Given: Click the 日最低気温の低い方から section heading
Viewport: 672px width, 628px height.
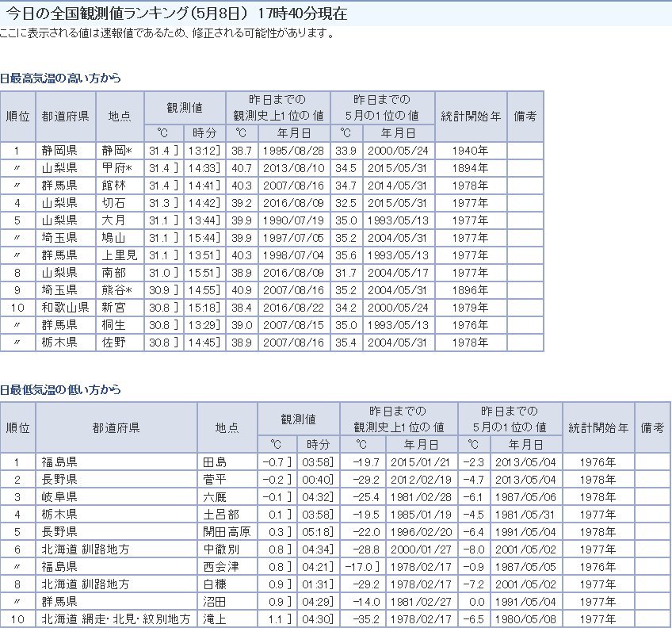Looking at the screenshot, I should coord(61,389).
